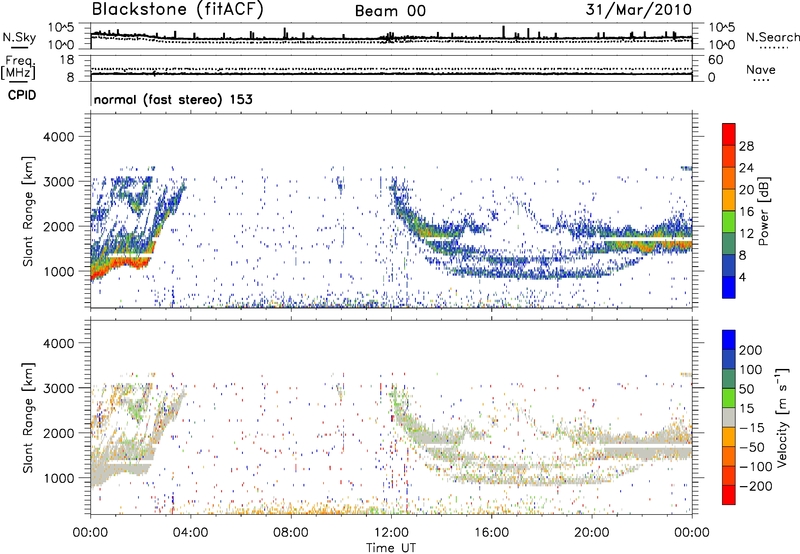Viewport: 800px width, 554px height.
Task: Click the "10^0" tick label beside N.Search
Action: [x=722, y=45]
